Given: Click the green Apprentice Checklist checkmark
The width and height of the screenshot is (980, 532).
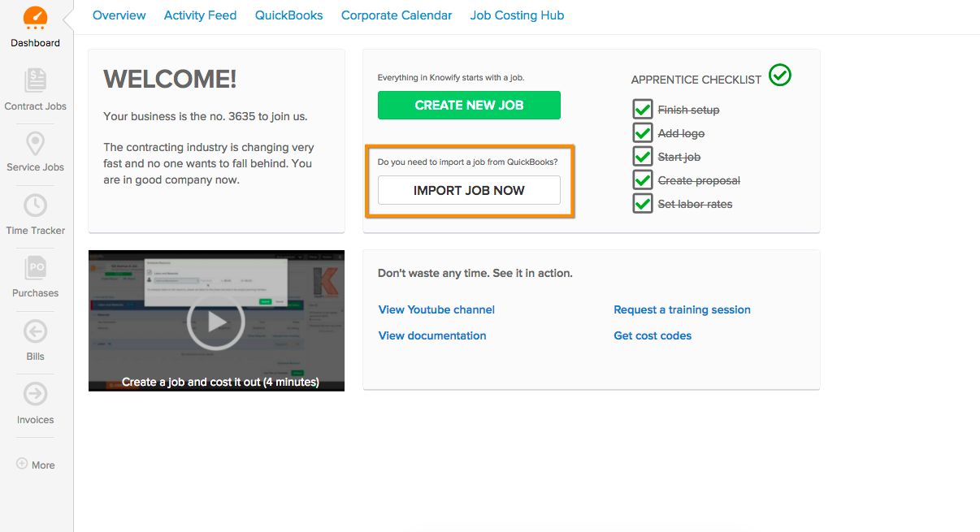Looking at the screenshot, I should 780,76.
